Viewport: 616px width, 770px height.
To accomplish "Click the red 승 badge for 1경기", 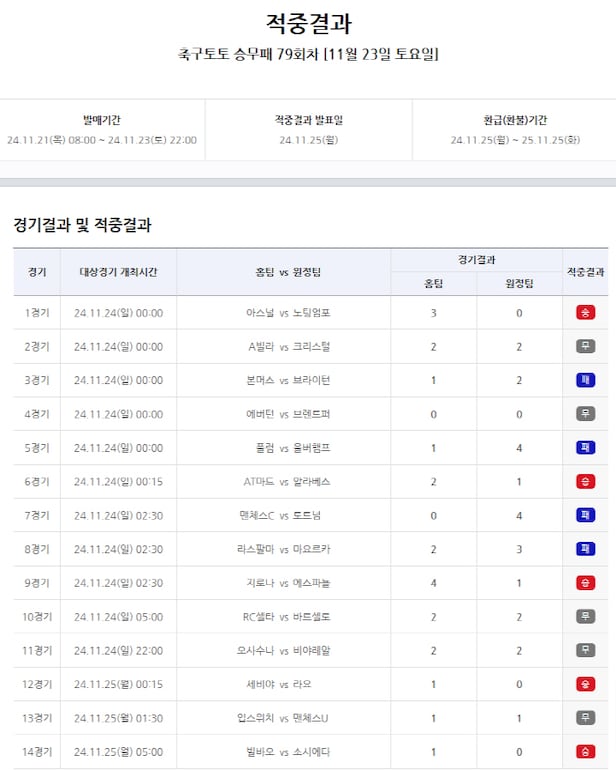I will tap(585, 313).
